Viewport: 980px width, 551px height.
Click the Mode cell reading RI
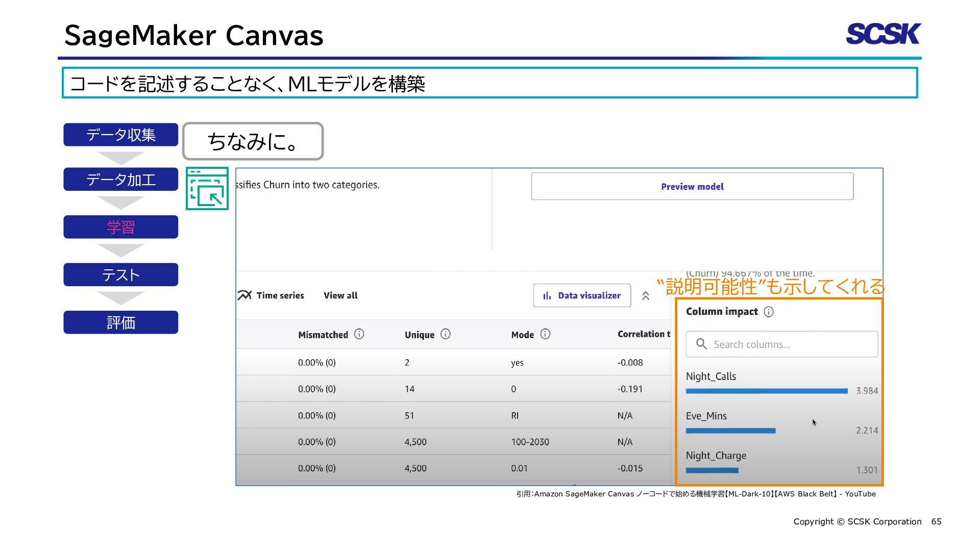pos(514,416)
